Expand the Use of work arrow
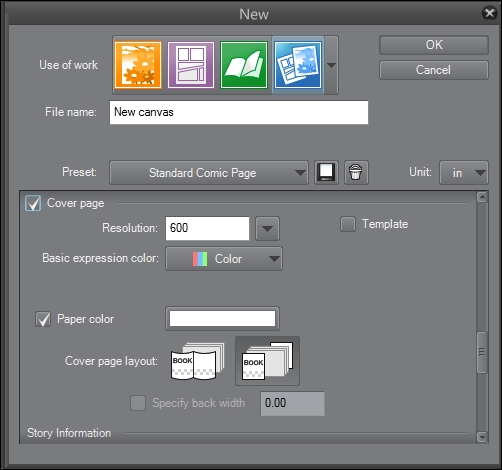The width and height of the screenshot is (502, 470). tap(331, 65)
